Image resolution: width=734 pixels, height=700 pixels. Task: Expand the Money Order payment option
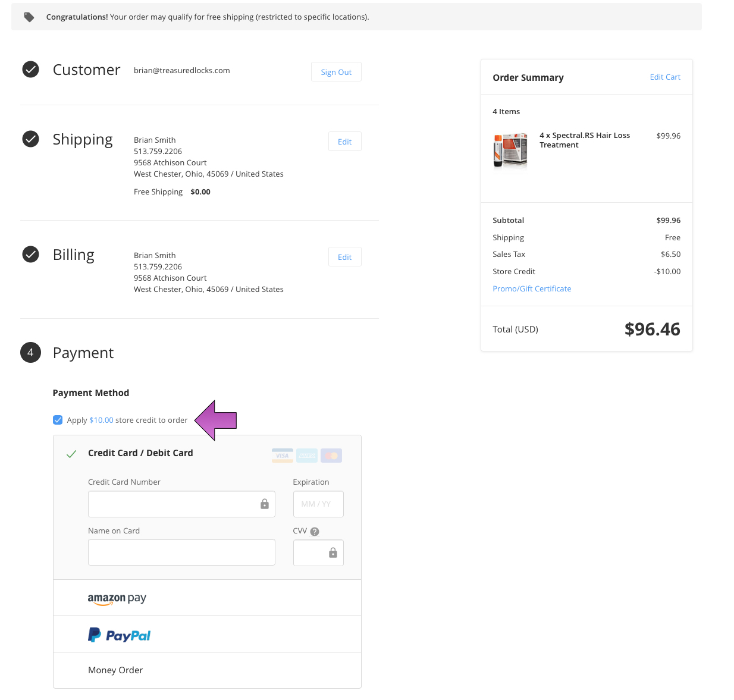coord(115,670)
